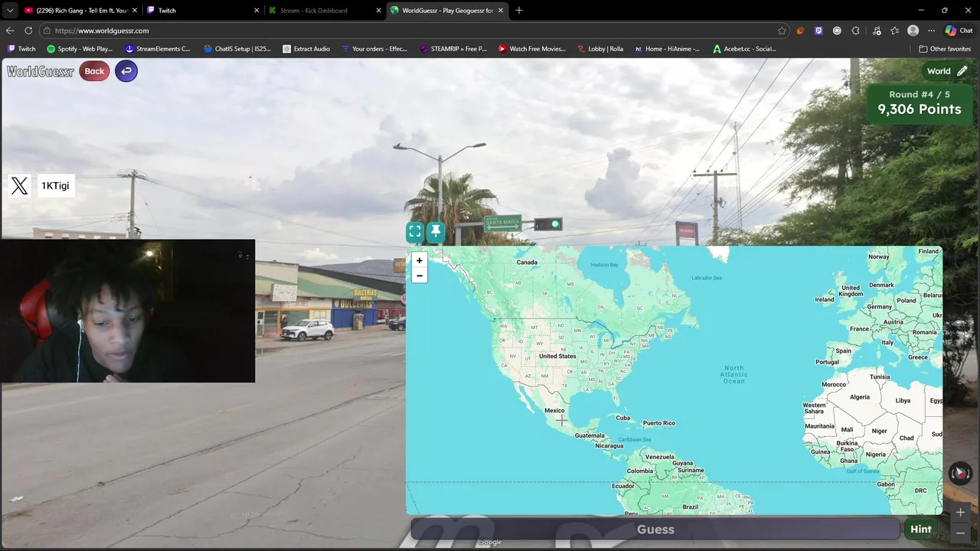Open the Spotify - Web Player bookmark

tap(80, 49)
